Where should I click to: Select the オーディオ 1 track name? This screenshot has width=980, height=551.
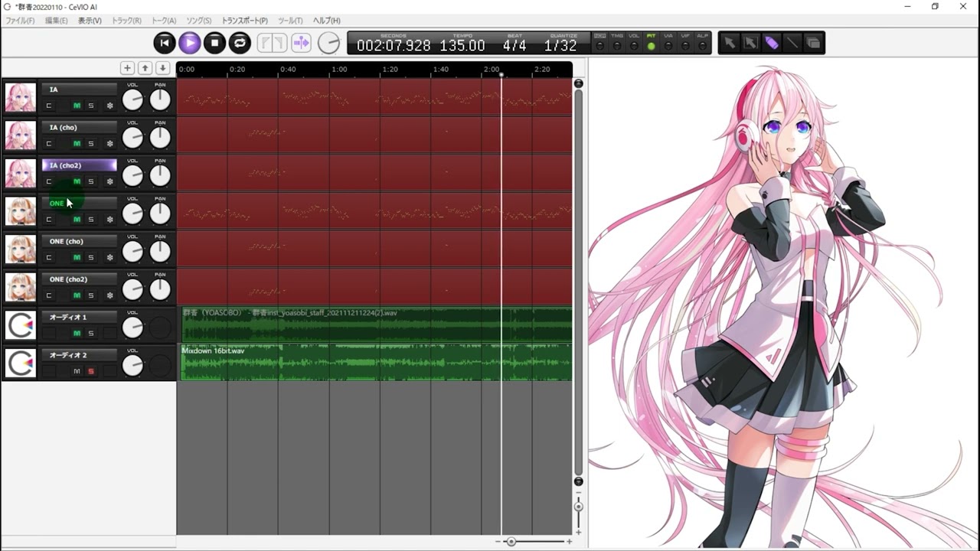coord(80,317)
